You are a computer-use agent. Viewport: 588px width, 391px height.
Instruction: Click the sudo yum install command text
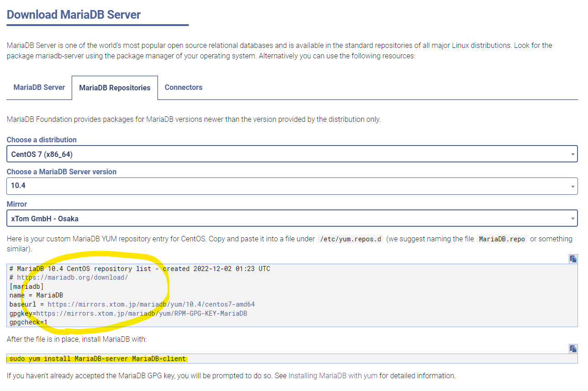click(98, 359)
